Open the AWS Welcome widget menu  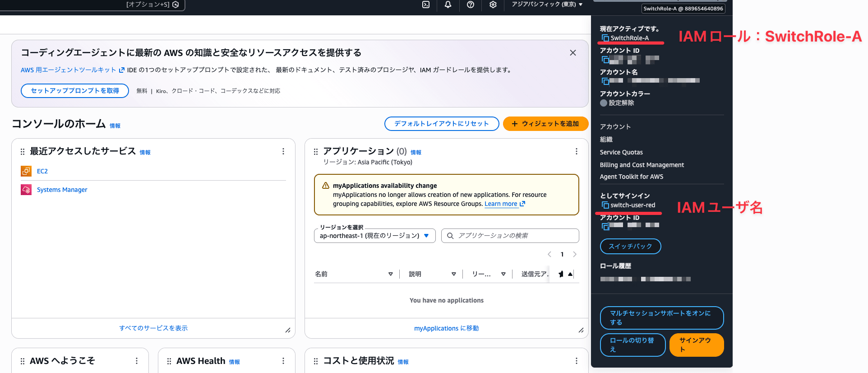137,361
